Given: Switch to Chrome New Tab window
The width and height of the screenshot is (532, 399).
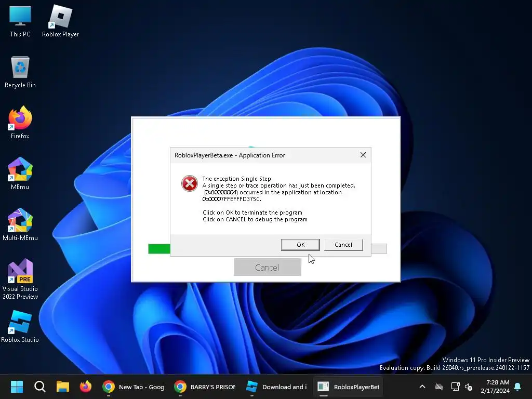Looking at the screenshot, I should tap(134, 387).
